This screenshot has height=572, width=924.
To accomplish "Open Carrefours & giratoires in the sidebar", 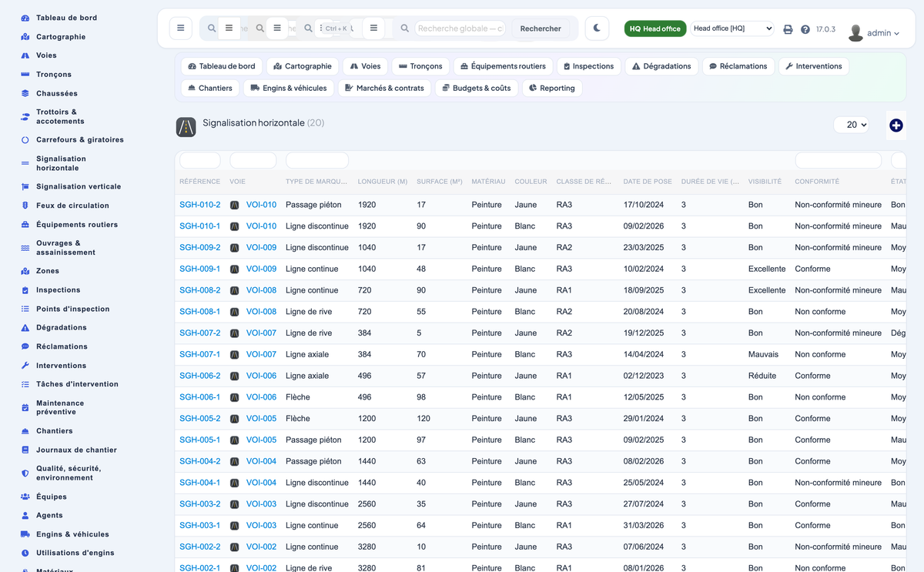I will tap(80, 140).
